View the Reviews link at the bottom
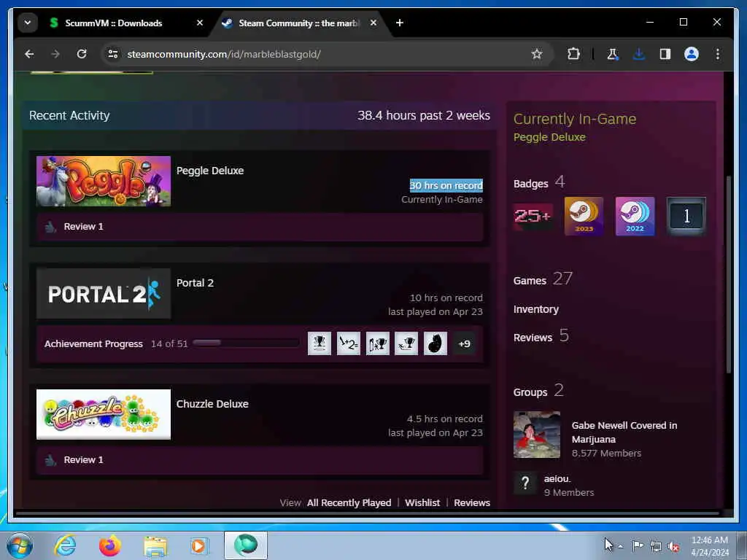Viewport: 747px width, 560px height. pyautogui.click(x=472, y=503)
